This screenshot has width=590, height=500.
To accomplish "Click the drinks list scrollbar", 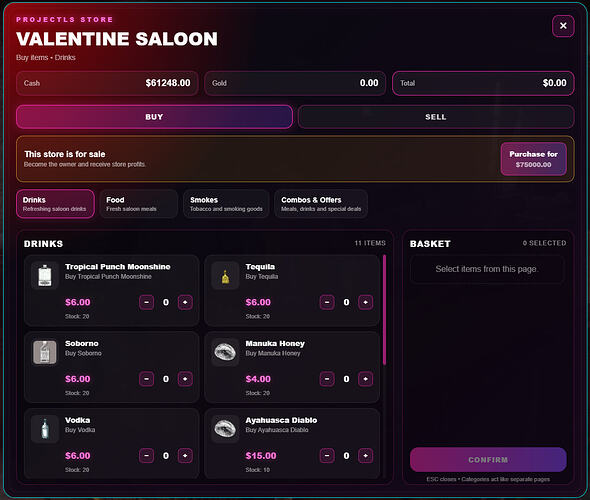I will 384,310.
